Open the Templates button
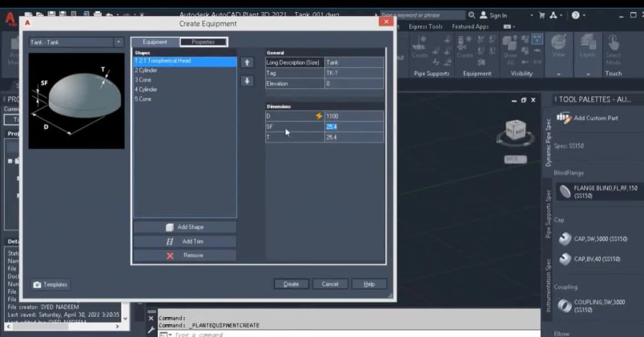Screen dimensions: 644x337 click(x=50, y=284)
